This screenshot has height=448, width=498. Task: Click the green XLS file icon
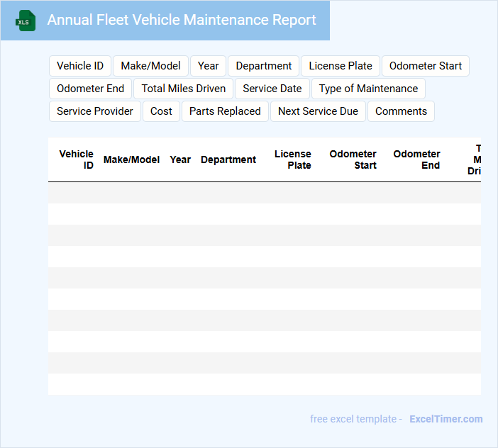point(26,21)
